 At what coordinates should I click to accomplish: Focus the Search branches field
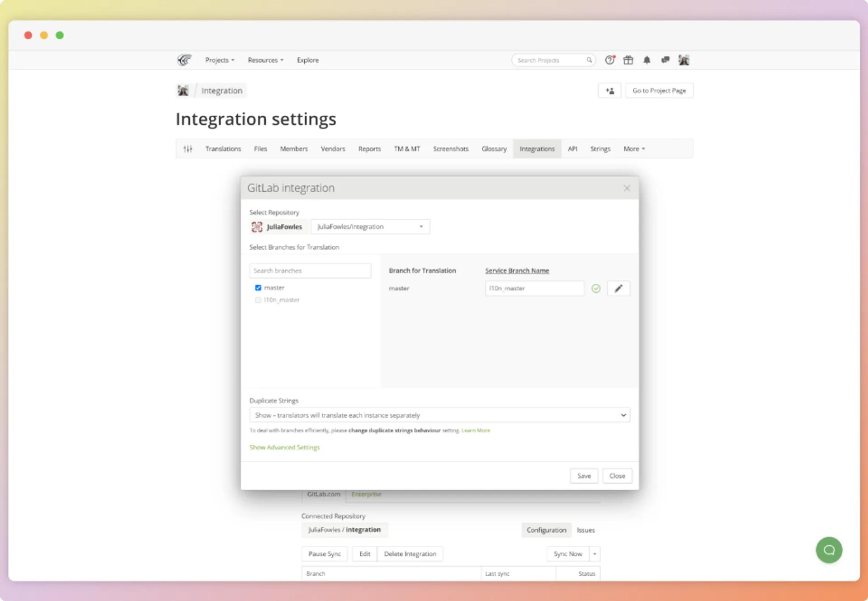point(310,271)
